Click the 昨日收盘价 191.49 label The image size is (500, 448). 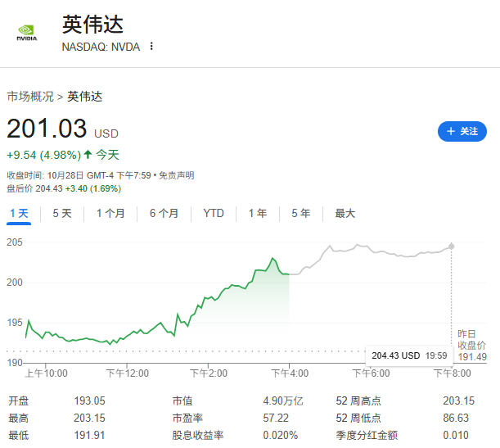(472, 346)
